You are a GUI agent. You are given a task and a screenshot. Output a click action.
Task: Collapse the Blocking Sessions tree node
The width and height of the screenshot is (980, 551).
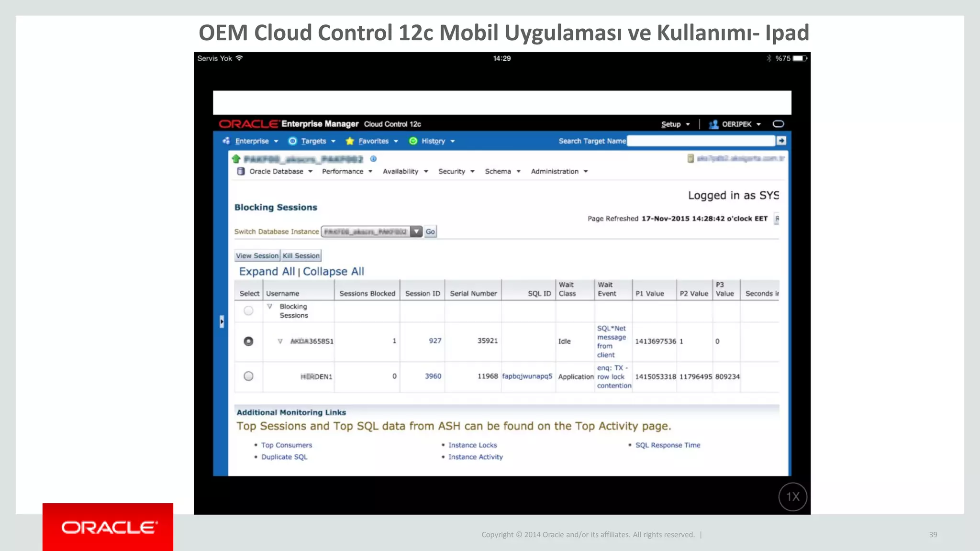coord(270,307)
